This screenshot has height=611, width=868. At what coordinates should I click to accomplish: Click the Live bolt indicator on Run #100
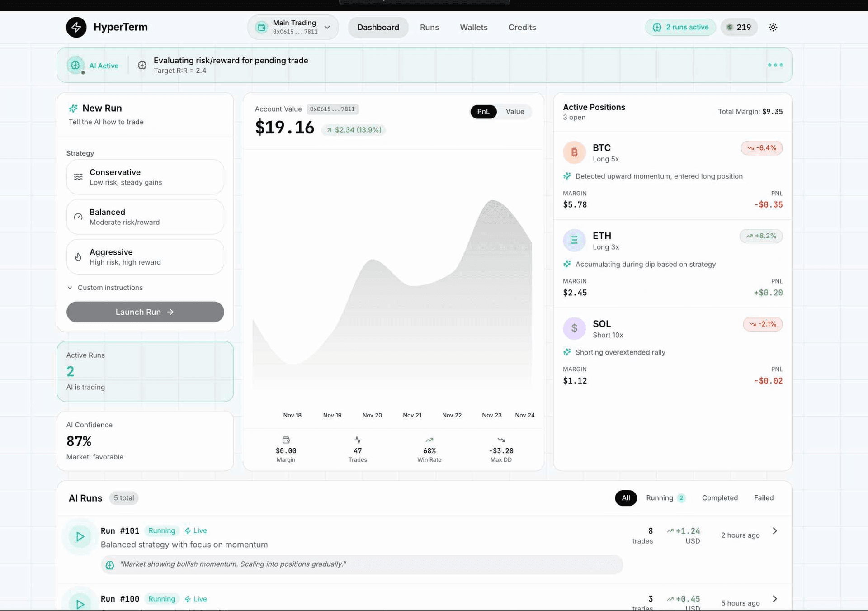[196, 599]
